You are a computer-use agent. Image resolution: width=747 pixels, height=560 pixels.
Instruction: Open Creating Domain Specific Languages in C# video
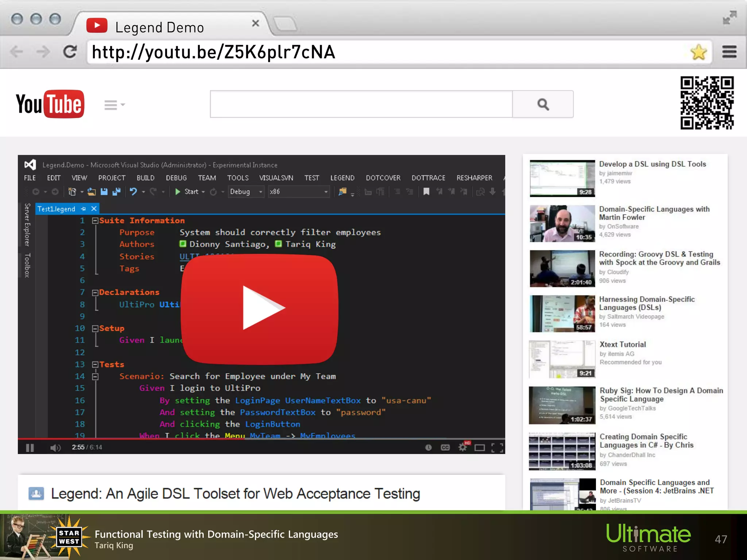coord(646,440)
